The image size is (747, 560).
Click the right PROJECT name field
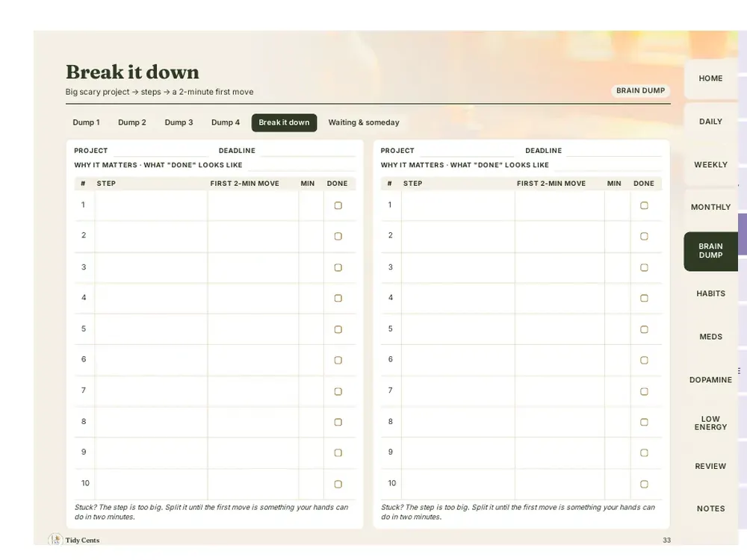pyautogui.click(x=467, y=151)
